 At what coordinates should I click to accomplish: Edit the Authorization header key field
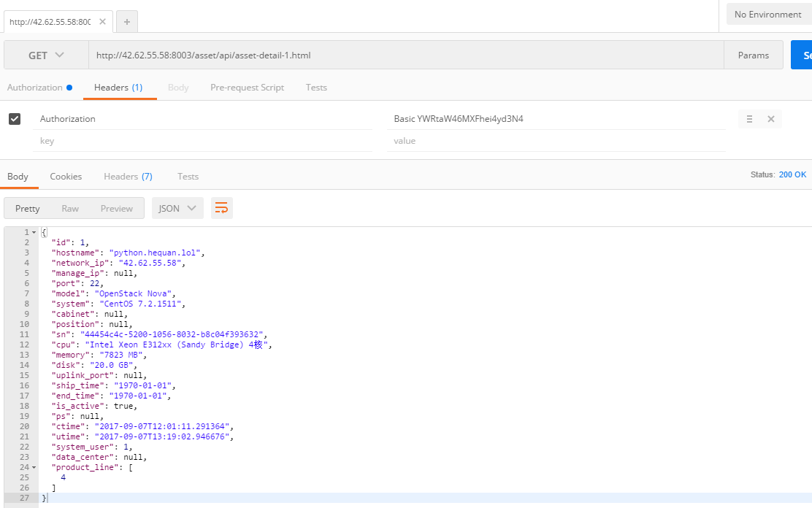(203, 119)
